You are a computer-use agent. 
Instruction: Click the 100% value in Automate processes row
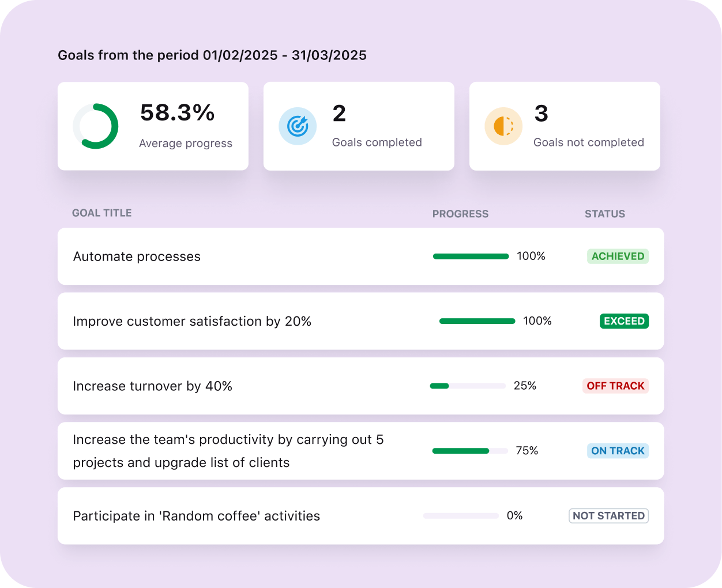coord(531,256)
